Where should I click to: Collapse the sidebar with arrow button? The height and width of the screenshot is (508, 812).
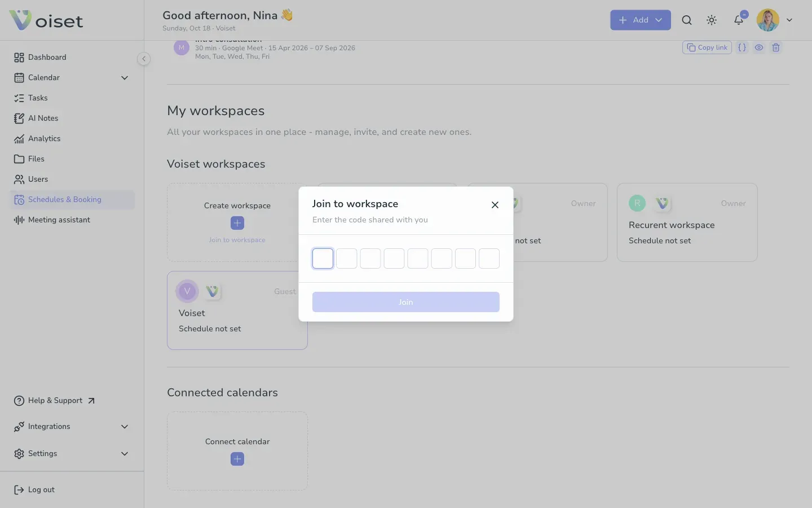tap(144, 59)
